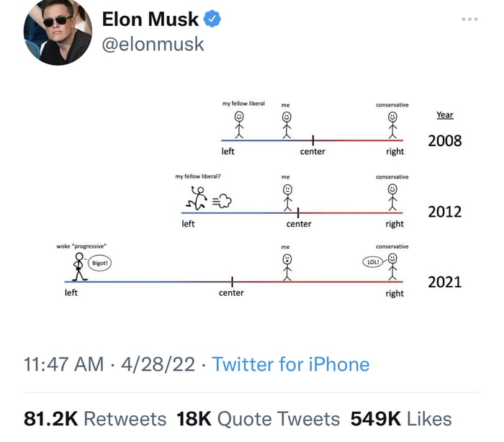Screen dimensions: 504x442
Task: Click the 'my fellow liberal' figure in 2008 row
Action: pos(239,125)
